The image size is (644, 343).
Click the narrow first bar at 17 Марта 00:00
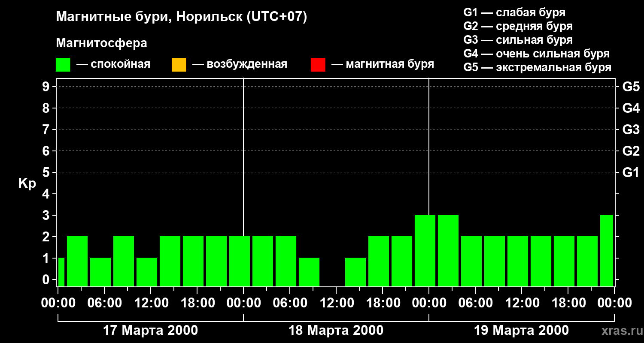[61, 272]
